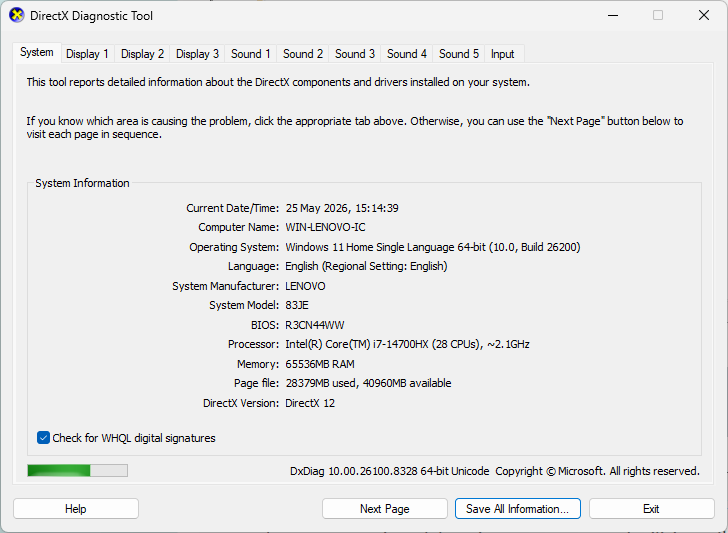Select the date value 25 May 2026, 15:14:39
Viewport: 728px width, 533px height.
[x=342, y=208]
